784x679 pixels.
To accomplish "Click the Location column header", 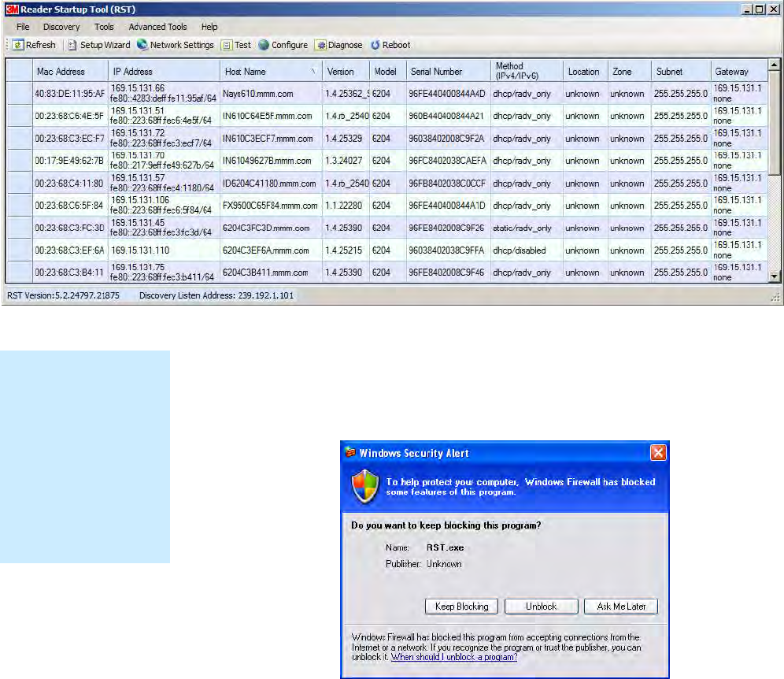I will coord(586,71).
